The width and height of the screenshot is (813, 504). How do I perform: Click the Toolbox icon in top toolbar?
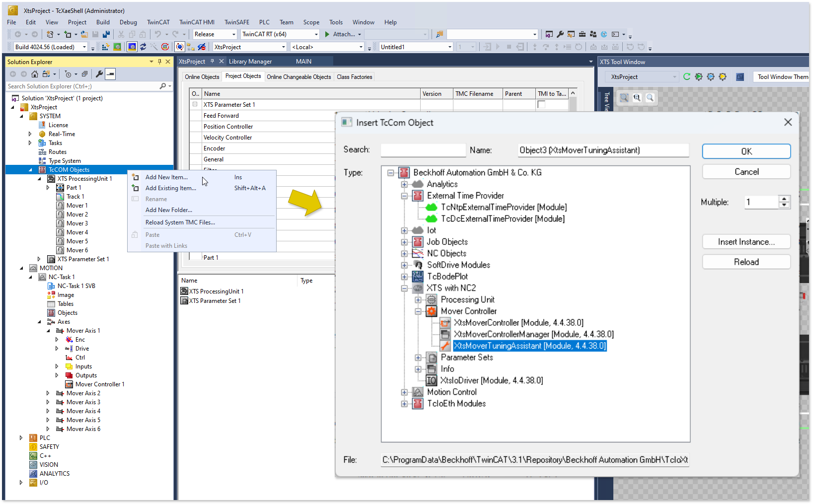coord(582,34)
